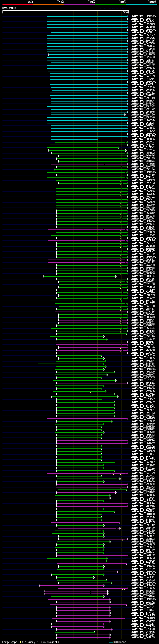Select label UniRef100_P11869
The width and height of the screenshot is (159, 644).
[x=143, y=54]
